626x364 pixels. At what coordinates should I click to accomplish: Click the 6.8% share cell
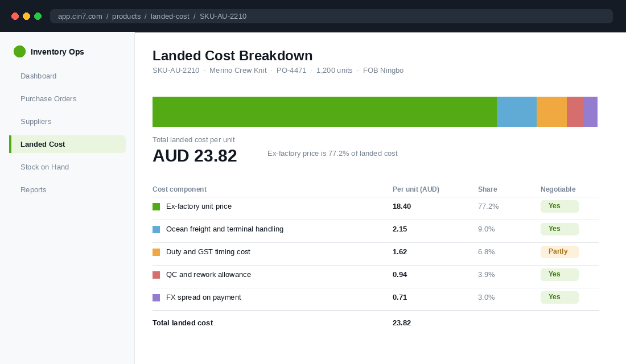click(x=486, y=252)
